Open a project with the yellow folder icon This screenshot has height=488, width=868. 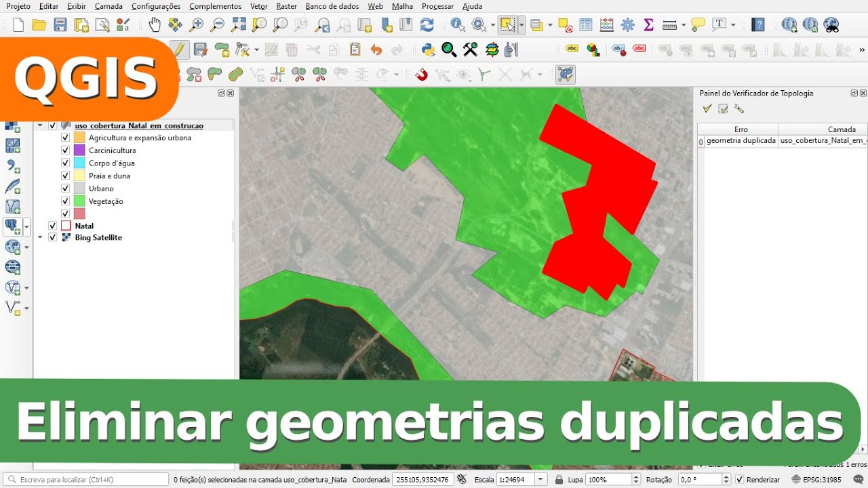tap(39, 25)
